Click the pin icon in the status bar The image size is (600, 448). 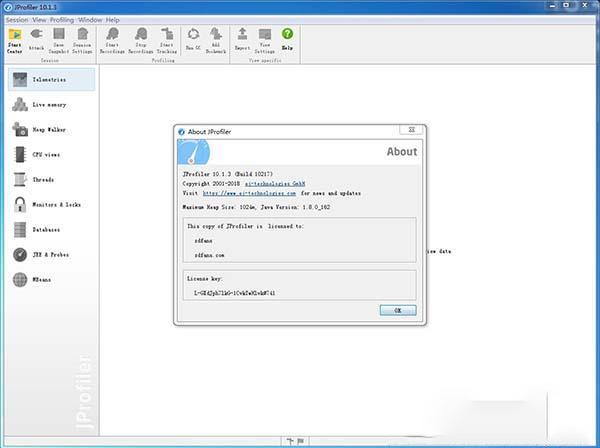click(290, 441)
